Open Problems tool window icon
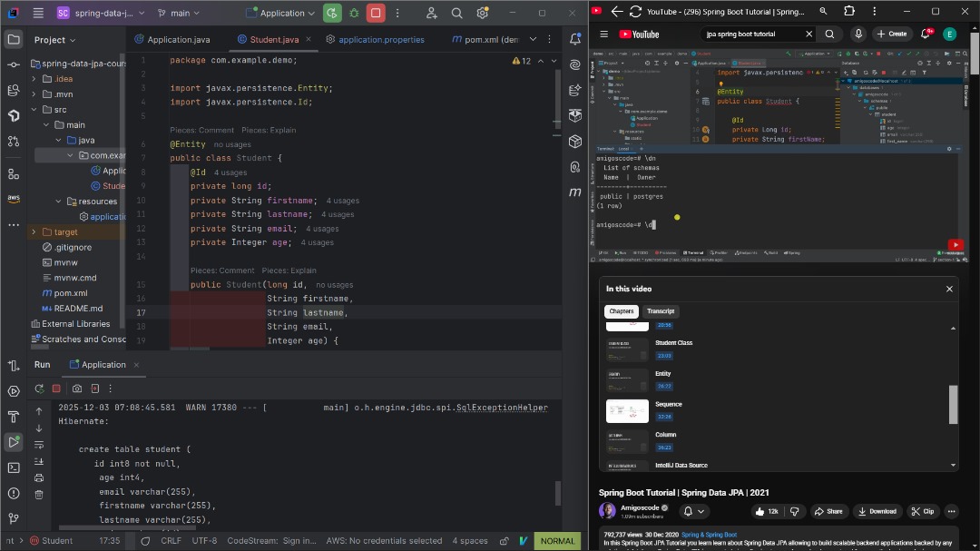The image size is (980, 551). click(13, 494)
